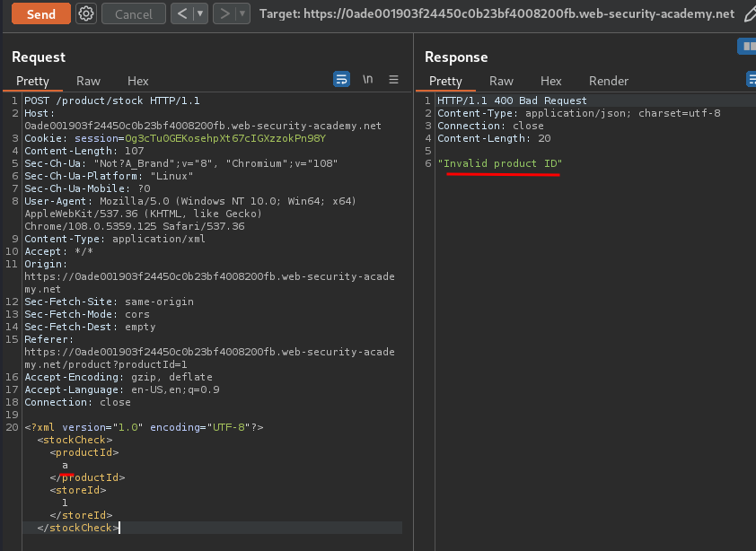
Task: Toggle word wrap icon in Request panel
Action: tap(341, 79)
